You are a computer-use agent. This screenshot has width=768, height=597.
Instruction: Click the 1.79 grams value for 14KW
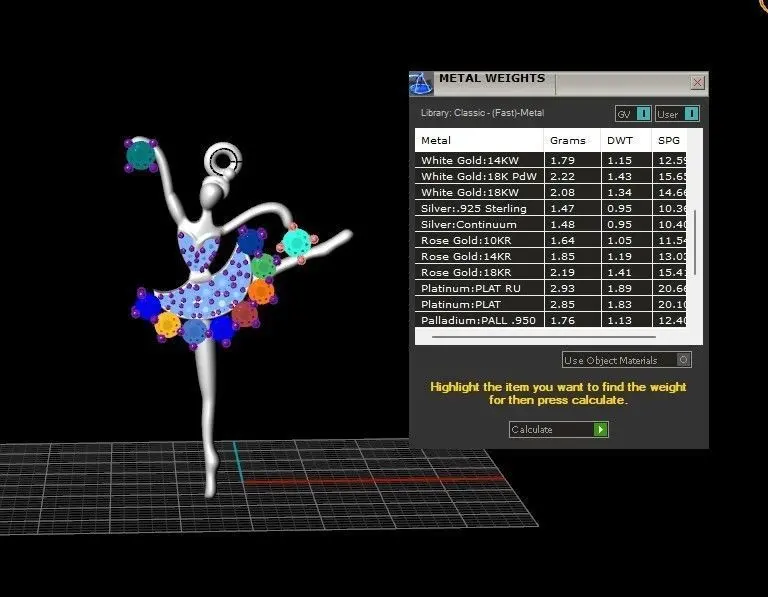coord(562,160)
